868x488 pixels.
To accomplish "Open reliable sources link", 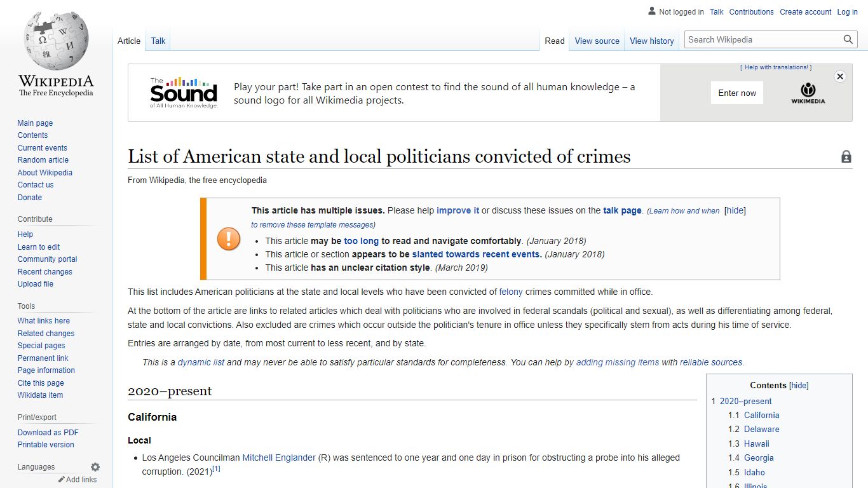I will point(711,362).
